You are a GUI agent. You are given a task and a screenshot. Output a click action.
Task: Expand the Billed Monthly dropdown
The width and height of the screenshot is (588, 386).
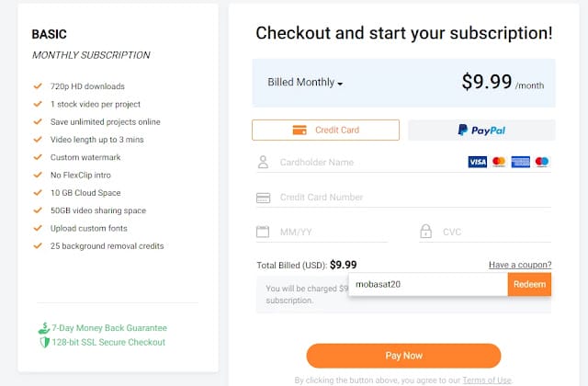pos(305,83)
